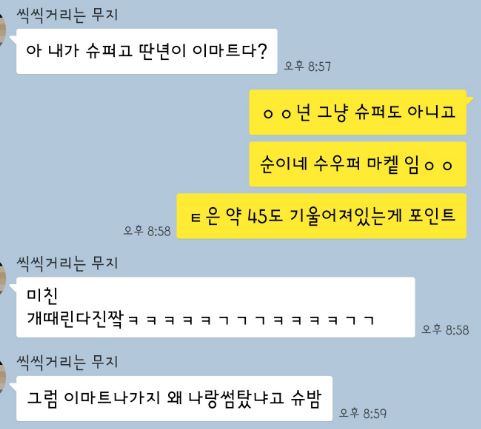Click the 'ㅋㅋㅋㅋㅋㄱㄱㄱ' laughing text
Viewport: 481px width, 429px height.
click(x=251, y=320)
